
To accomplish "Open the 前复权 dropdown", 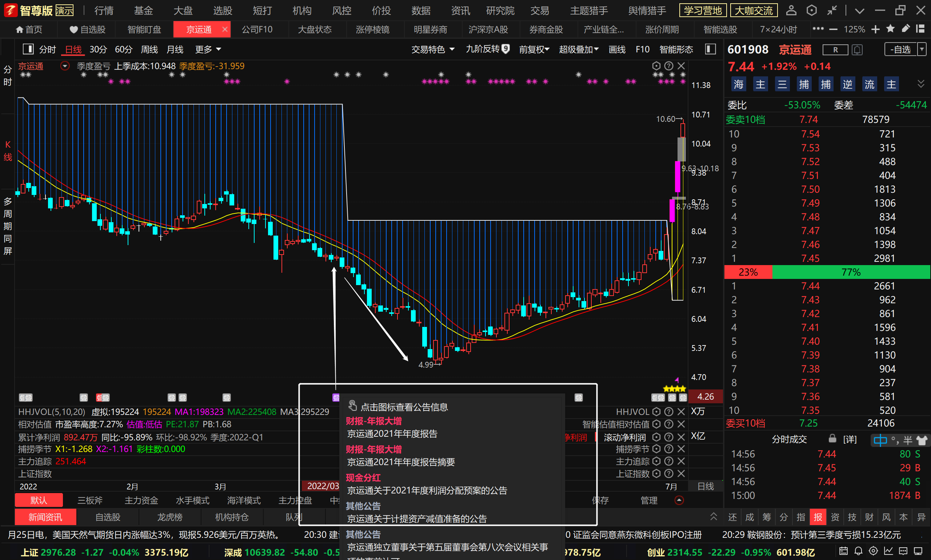I will 534,49.
